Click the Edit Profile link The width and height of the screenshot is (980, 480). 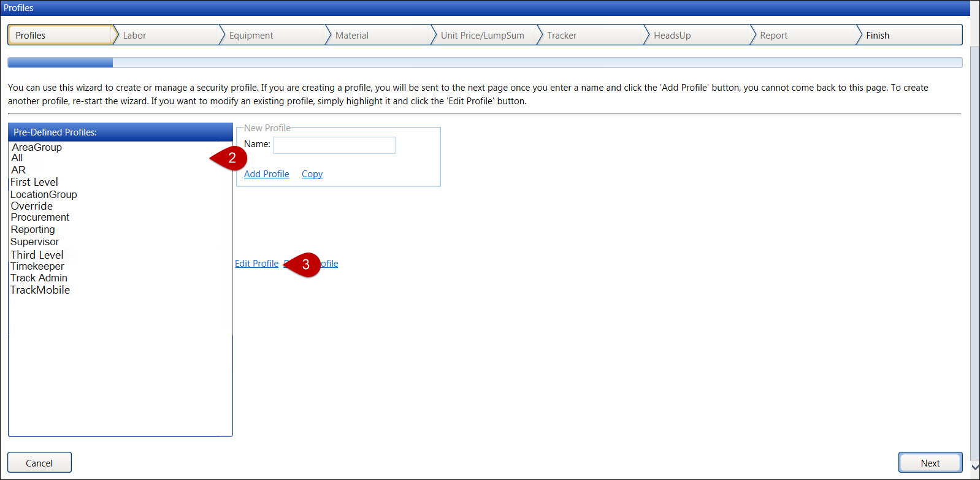pyautogui.click(x=256, y=264)
